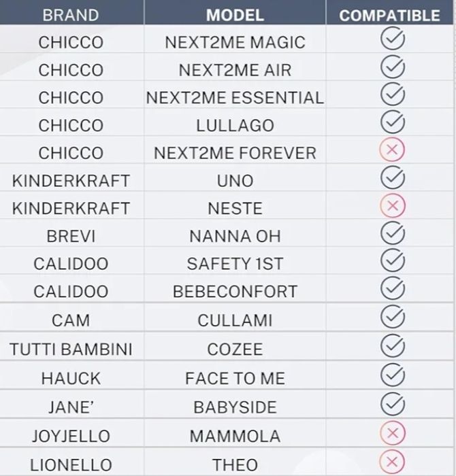The height and width of the screenshot is (476, 456).
Task: Click the red X icon for Next2Me Forever
Action: click(392, 152)
